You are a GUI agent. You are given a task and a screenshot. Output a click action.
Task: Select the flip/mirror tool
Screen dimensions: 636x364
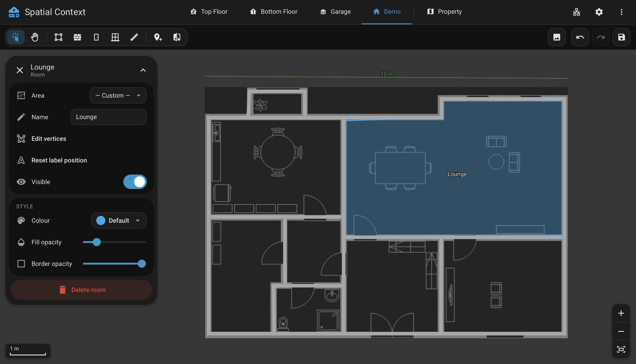(177, 37)
